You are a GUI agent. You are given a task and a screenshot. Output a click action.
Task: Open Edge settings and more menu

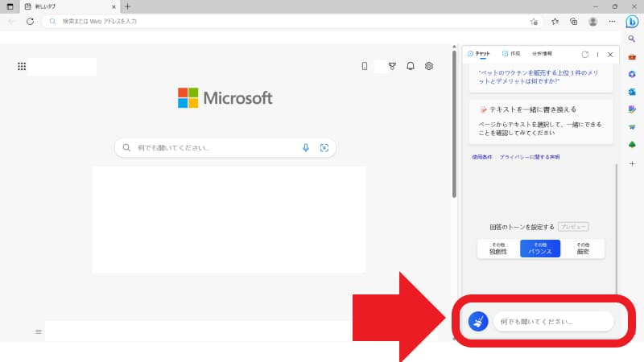tap(612, 22)
